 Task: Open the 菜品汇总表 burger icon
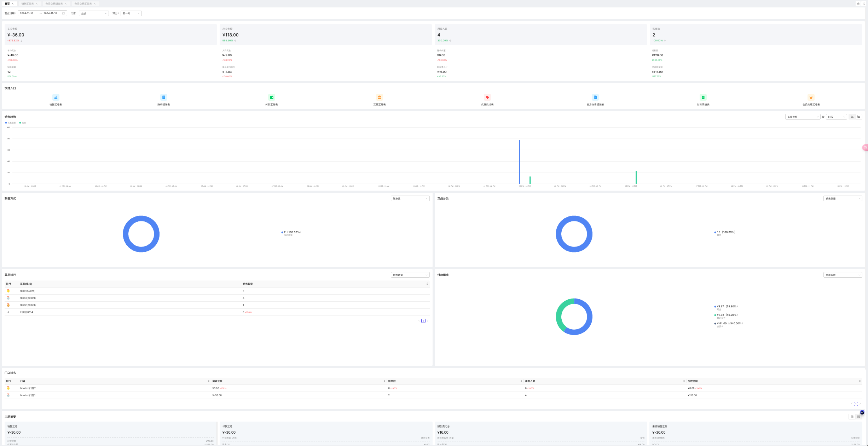379,97
